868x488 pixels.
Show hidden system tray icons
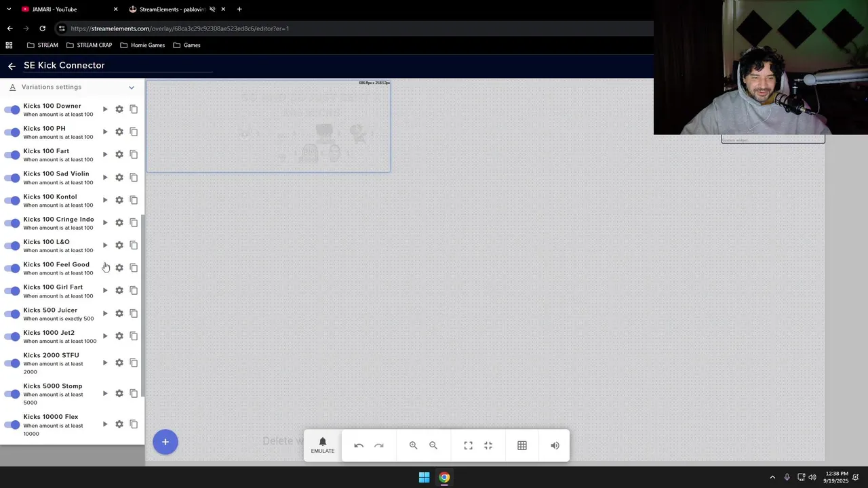point(772,477)
